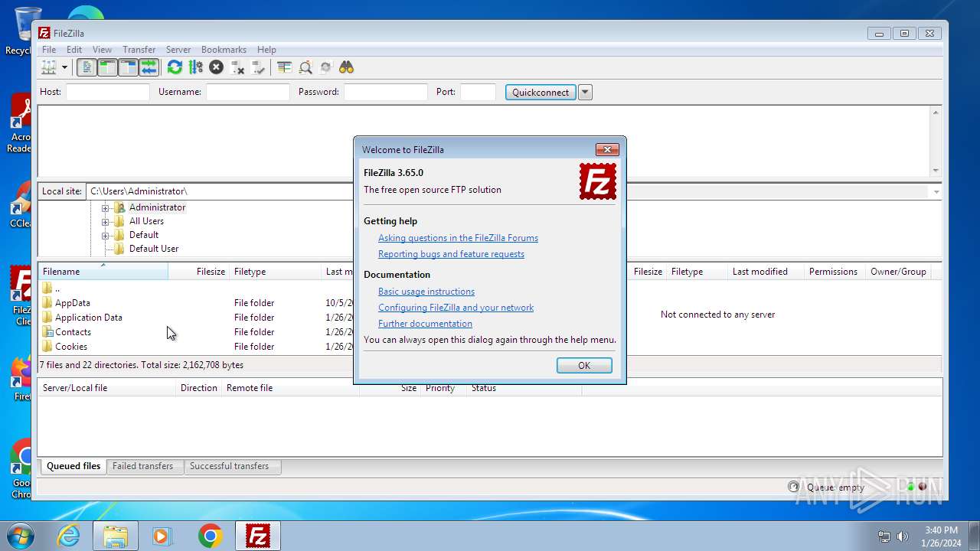Open directory listing filters icon
980x551 pixels.
point(285,67)
